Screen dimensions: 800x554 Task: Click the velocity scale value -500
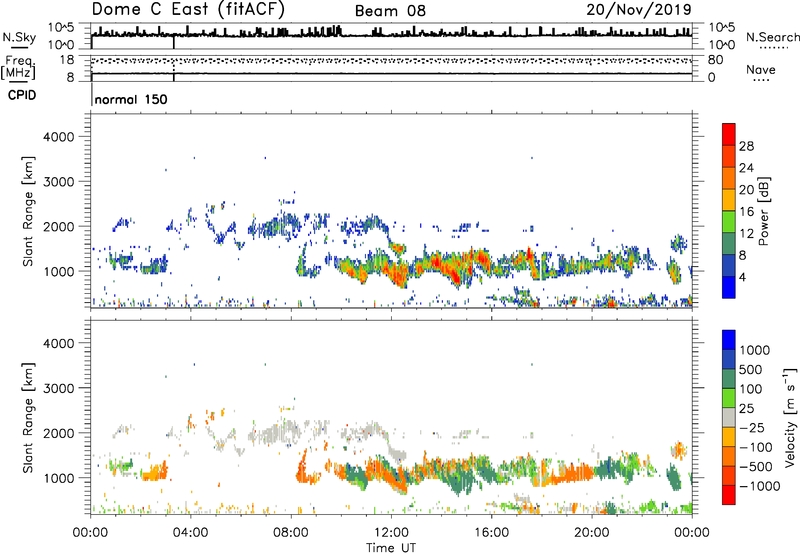tap(755, 466)
